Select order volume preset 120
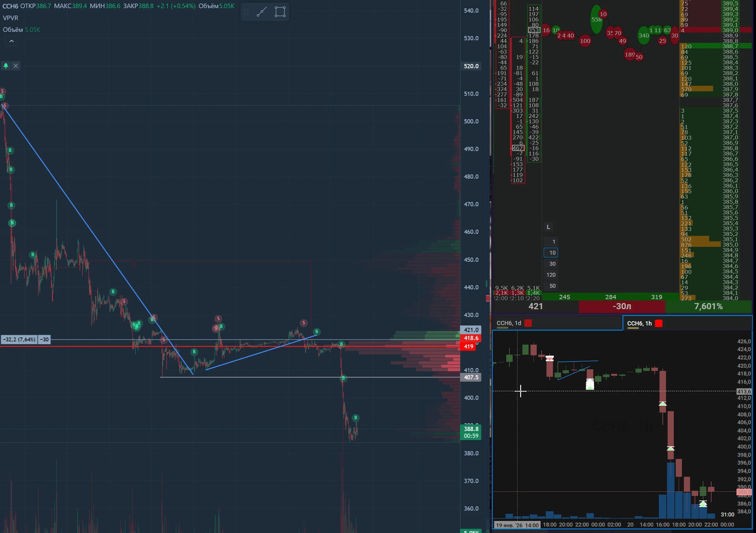This screenshot has width=756, height=533. [551, 275]
